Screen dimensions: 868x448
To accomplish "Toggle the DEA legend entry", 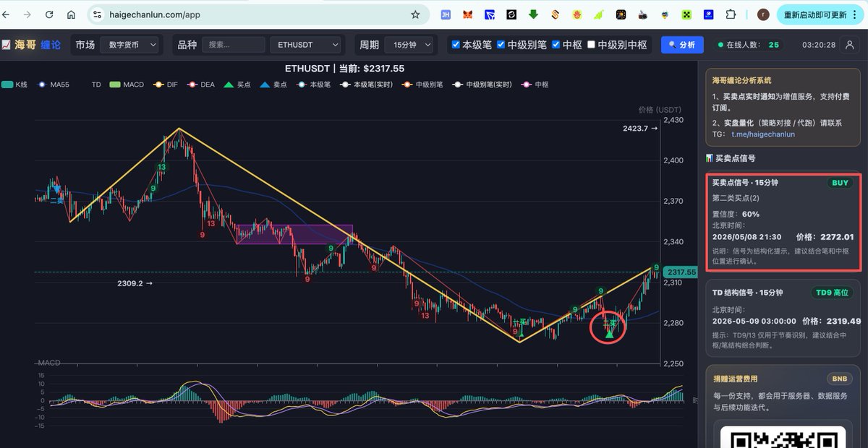I will pos(200,85).
